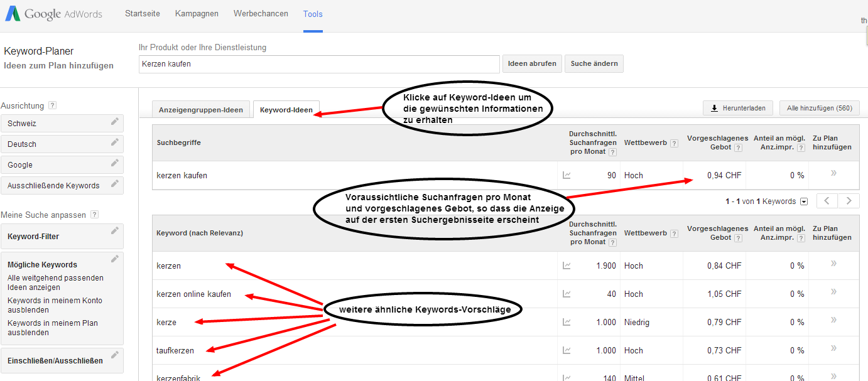Add kerze keyword to plan arrow
The image size is (868, 381).
(x=833, y=320)
